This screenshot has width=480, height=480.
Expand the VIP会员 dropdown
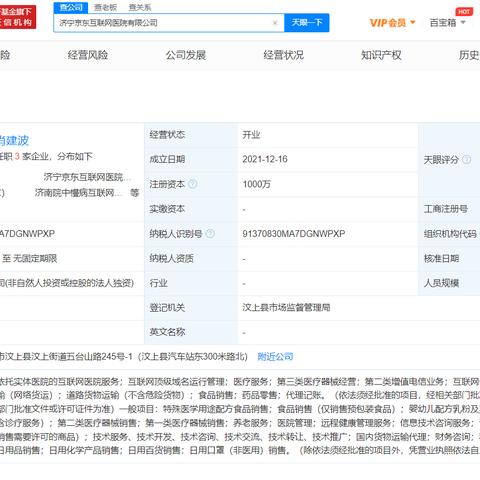pos(413,23)
